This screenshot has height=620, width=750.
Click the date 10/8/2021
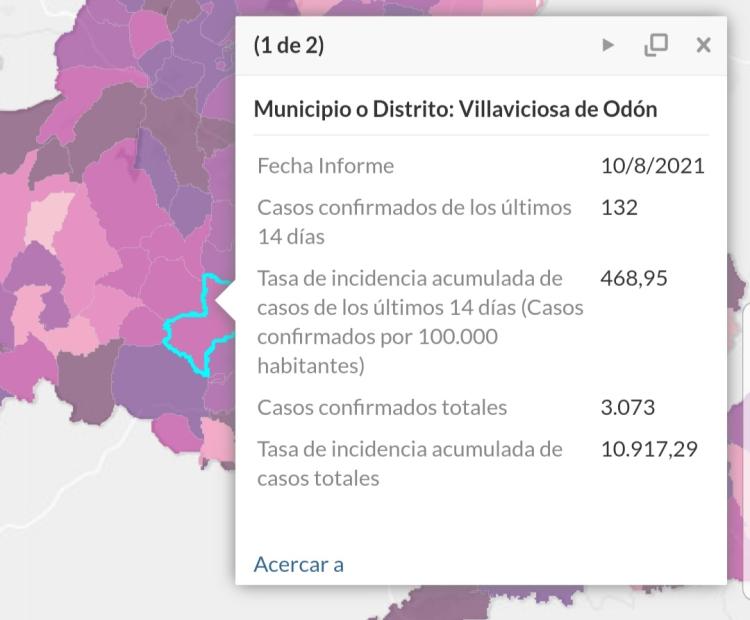pos(653,166)
